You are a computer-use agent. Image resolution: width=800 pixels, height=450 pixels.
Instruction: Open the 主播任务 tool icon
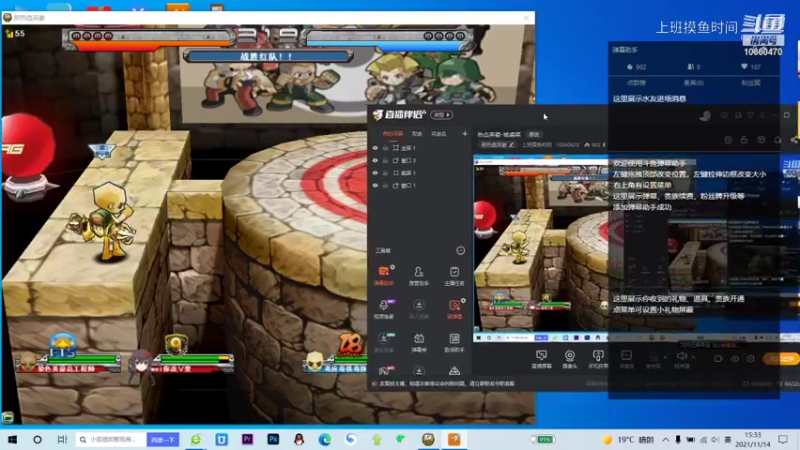tap(454, 276)
